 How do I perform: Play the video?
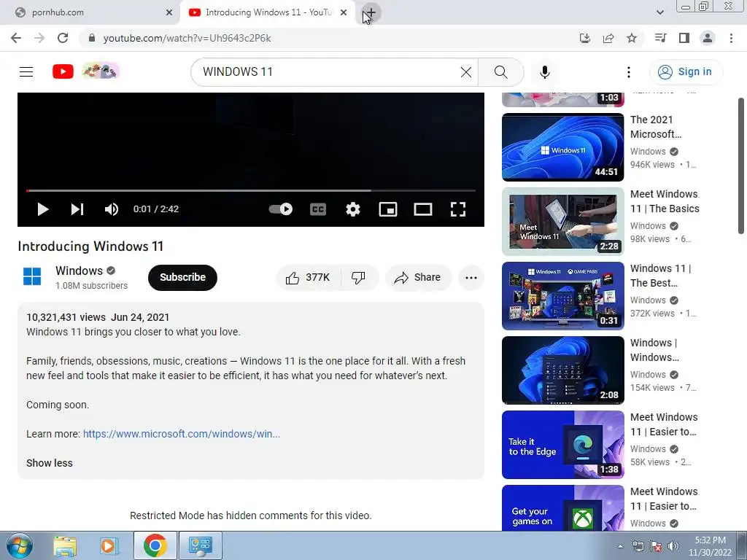coord(43,209)
